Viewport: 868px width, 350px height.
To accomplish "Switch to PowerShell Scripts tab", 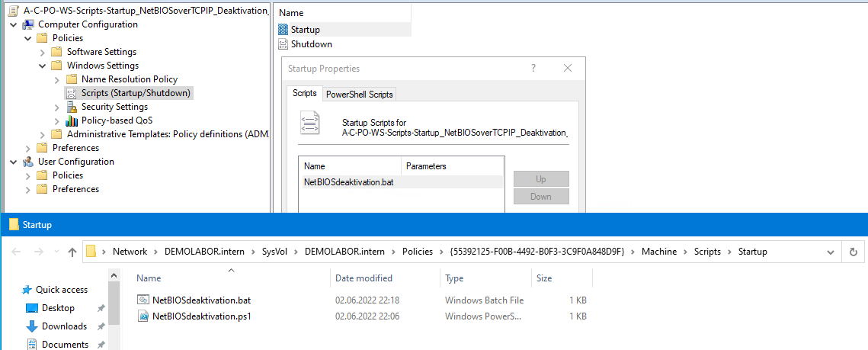I will (x=359, y=95).
